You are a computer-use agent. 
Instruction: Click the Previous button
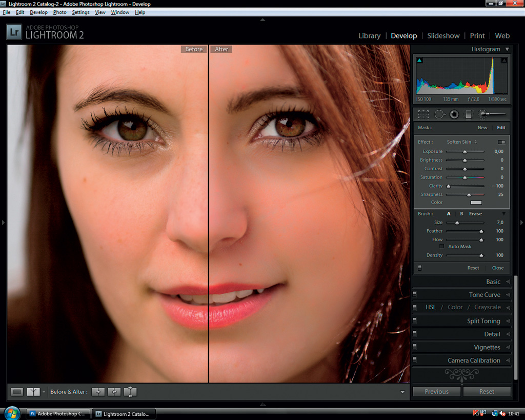[x=436, y=392]
